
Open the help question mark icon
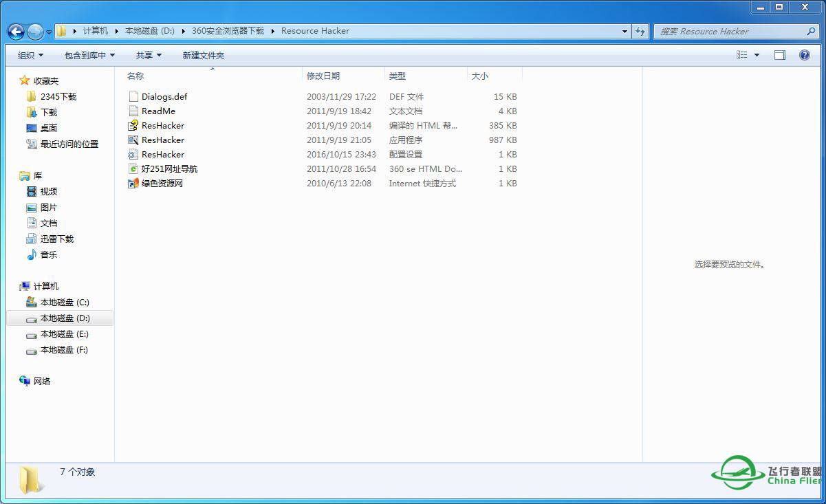[x=804, y=55]
